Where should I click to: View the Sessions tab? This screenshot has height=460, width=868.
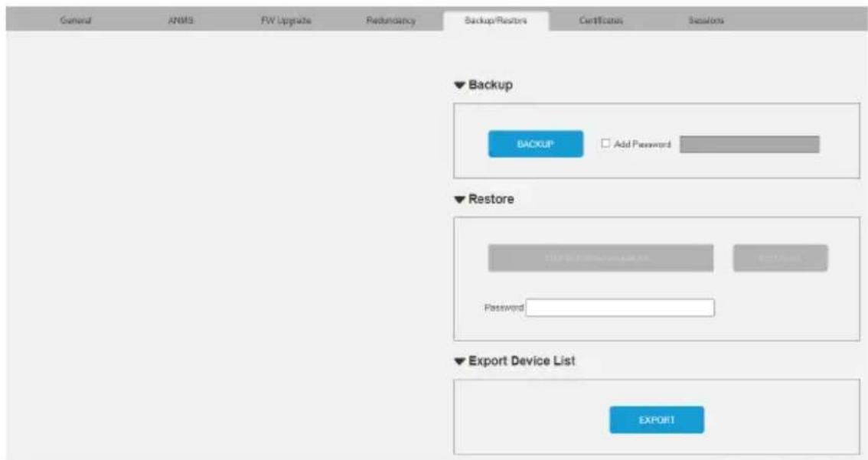(x=706, y=21)
